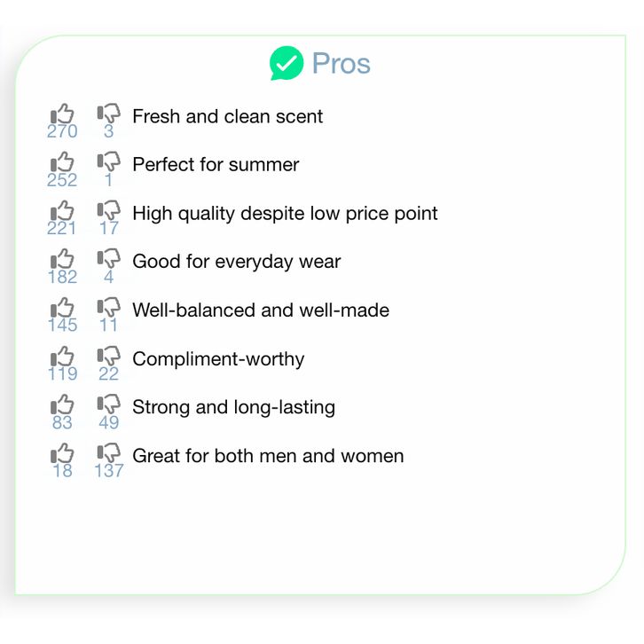Thumbs down 'Strong and long-lasting'
Screen dimensions: 644x644
click(108, 406)
